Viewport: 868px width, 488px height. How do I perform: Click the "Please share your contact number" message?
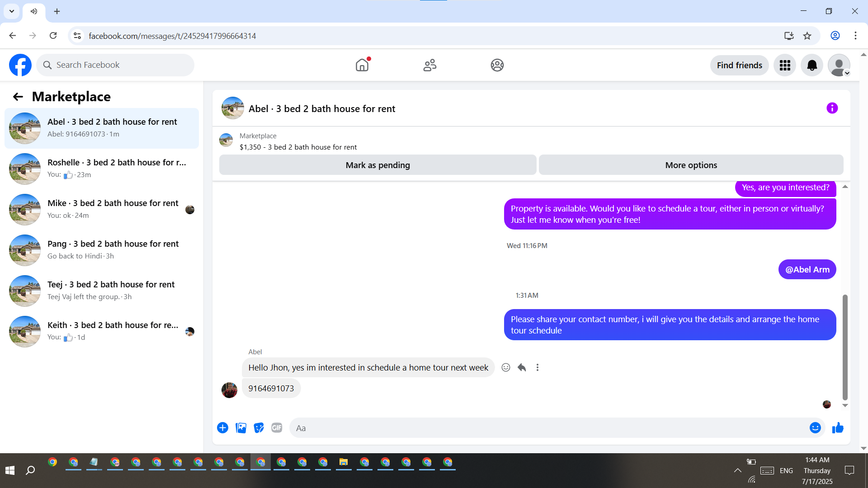670,325
